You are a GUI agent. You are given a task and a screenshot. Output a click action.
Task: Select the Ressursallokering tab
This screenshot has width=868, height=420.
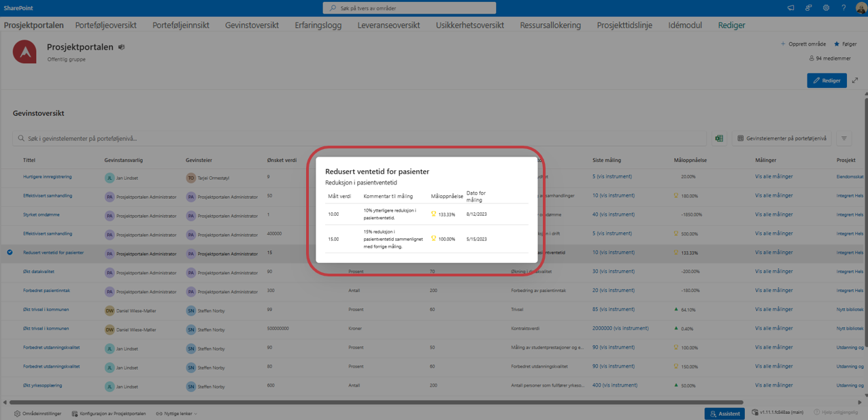point(550,25)
